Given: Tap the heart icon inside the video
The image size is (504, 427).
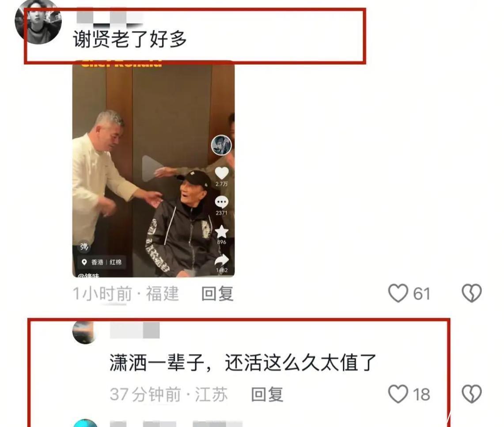Looking at the screenshot, I should point(221,174).
